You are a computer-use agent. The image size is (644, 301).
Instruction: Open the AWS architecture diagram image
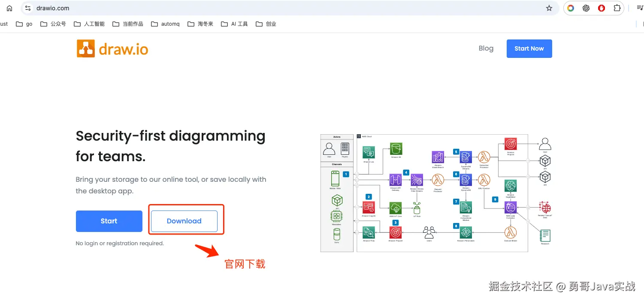(x=436, y=193)
